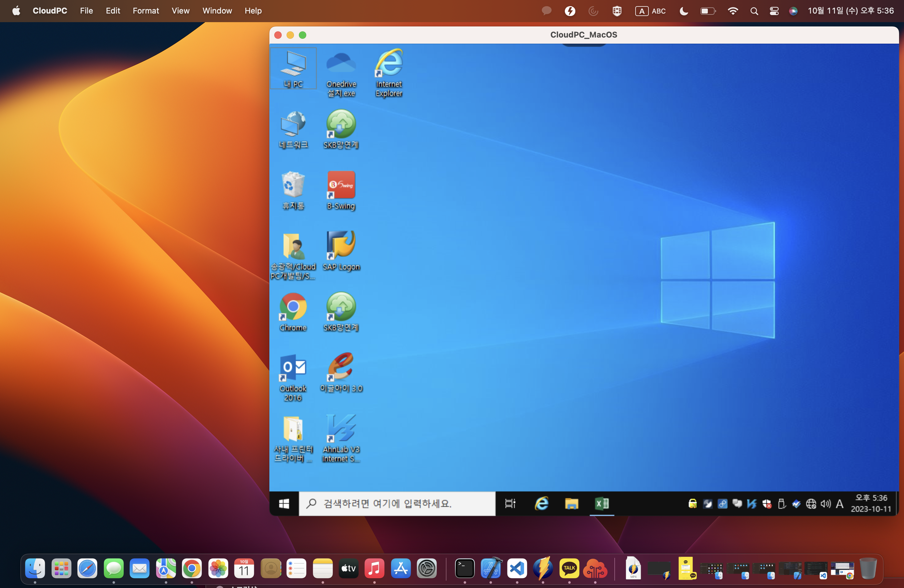This screenshot has height=588, width=904.
Task: Open the Windows clock and date flyout
Action: [870, 503]
